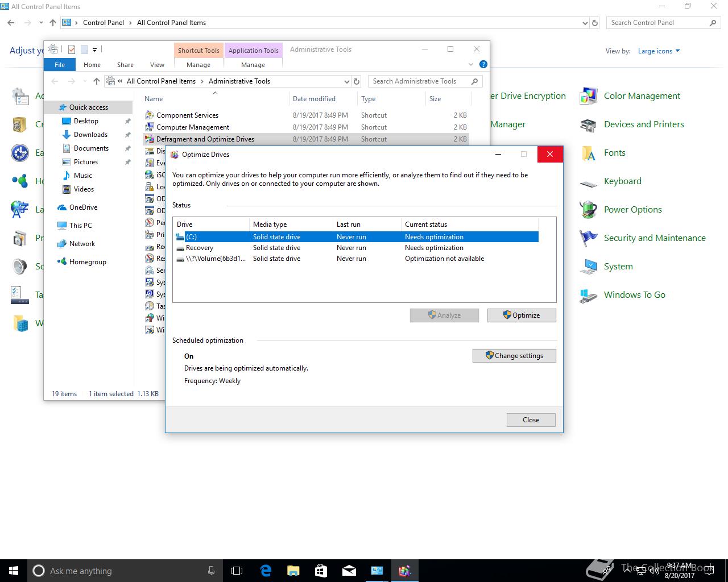Open the Application Tools Manage tab
728x582 pixels.
point(253,65)
